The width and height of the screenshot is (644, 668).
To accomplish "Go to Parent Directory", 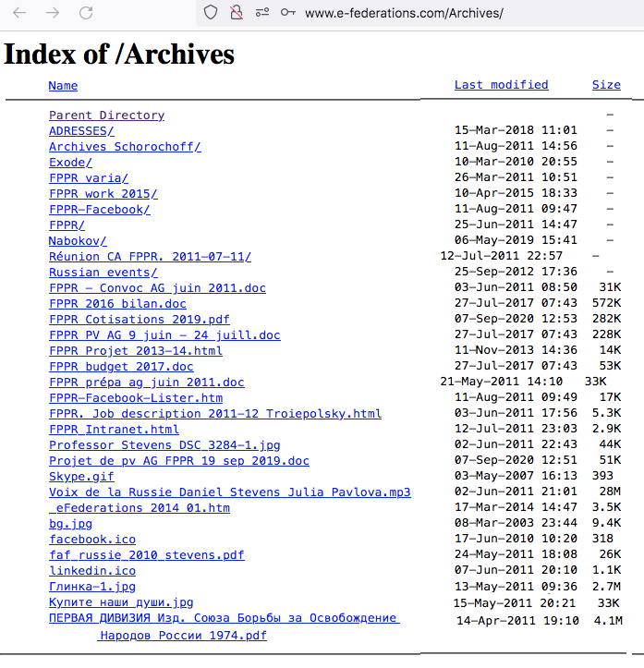I will click(106, 115).
